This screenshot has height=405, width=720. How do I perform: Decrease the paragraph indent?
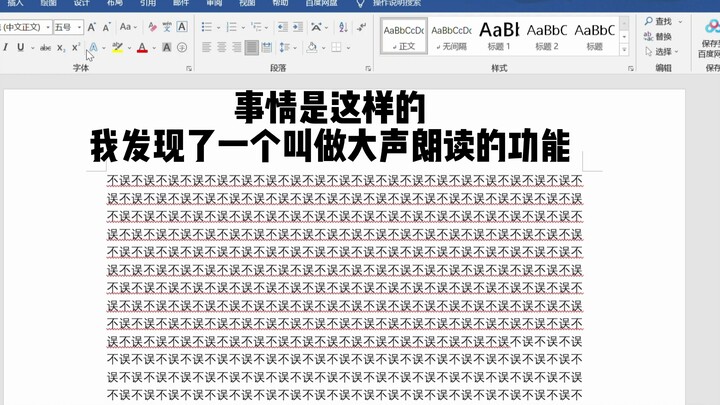pyautogui.click(x=282, y=27)
